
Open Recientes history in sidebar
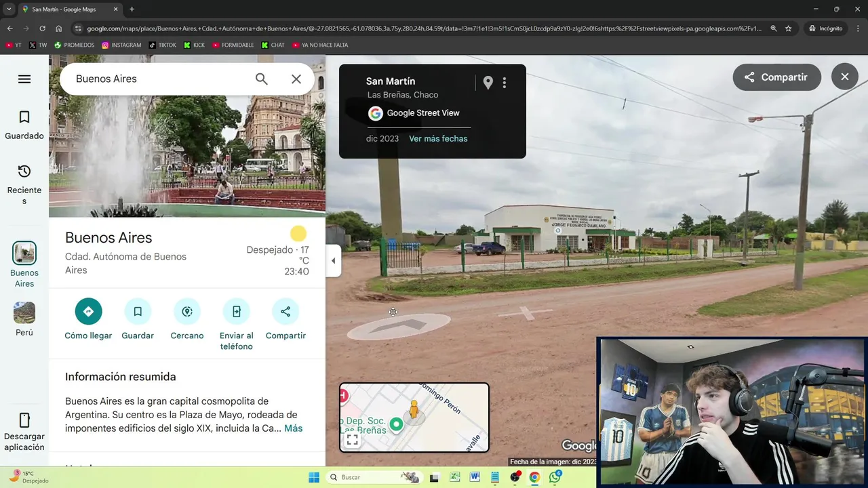pos(24,184)
